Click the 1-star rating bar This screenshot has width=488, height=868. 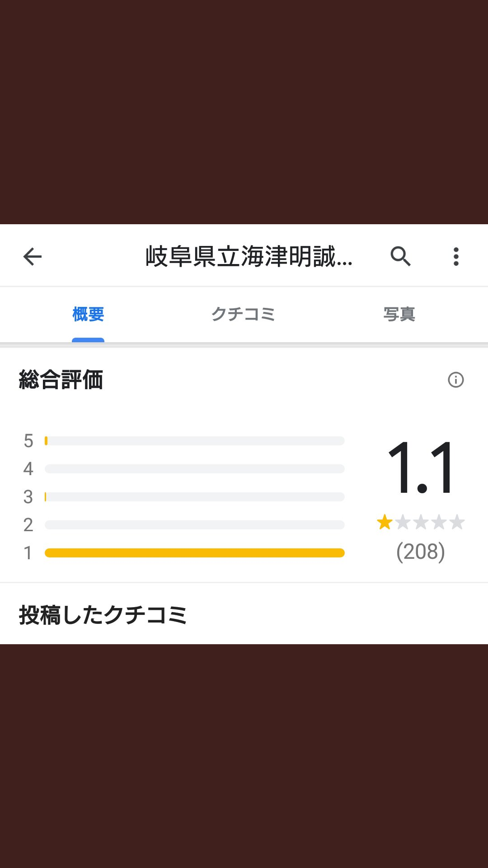pos(195,553)
